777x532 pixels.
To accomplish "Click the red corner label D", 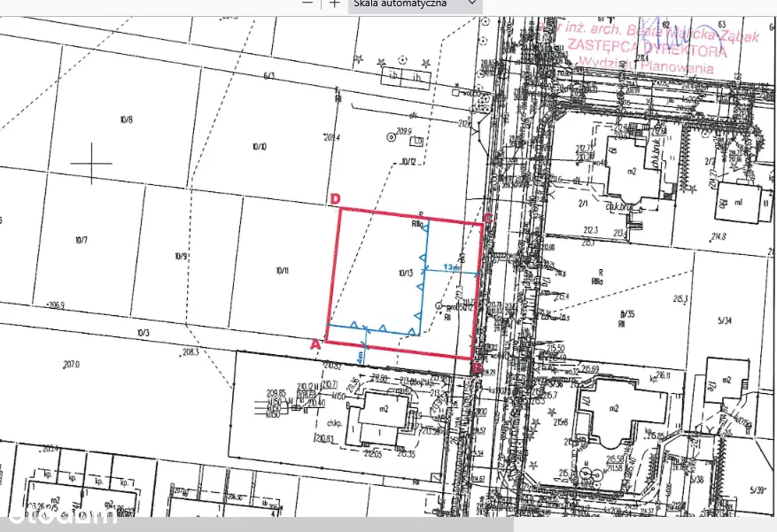I will coord(335,199).
